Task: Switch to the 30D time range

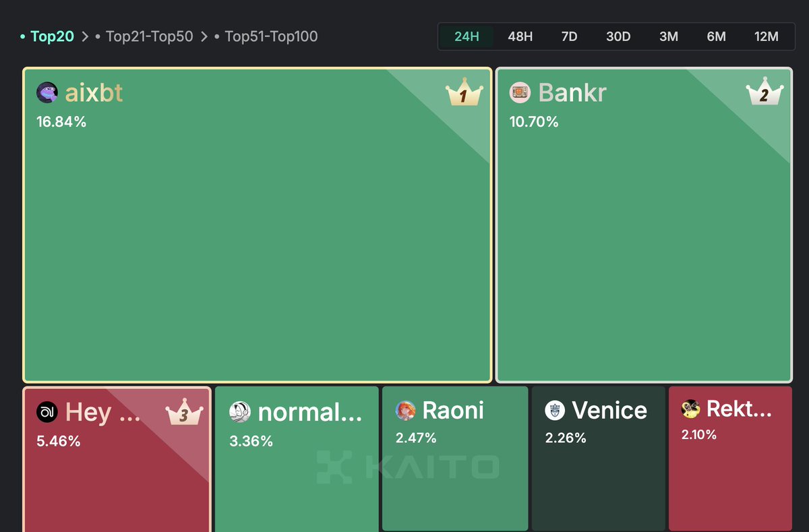Action: click(x=618, y=36)
